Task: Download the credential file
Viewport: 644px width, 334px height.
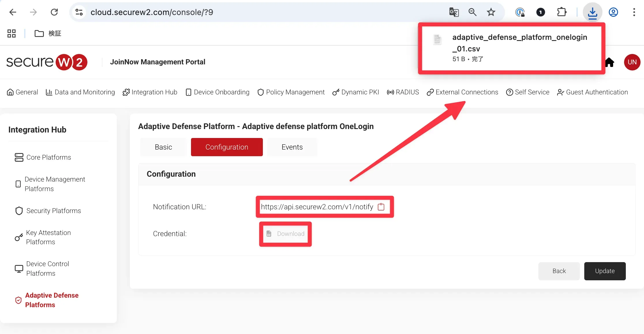Action: pyautogui.click(x=286, y=234)
